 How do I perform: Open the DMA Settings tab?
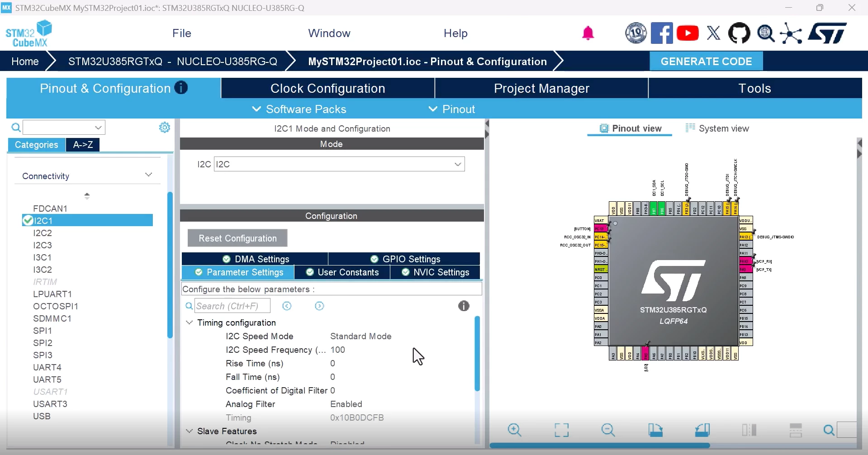tap(255, 259)
